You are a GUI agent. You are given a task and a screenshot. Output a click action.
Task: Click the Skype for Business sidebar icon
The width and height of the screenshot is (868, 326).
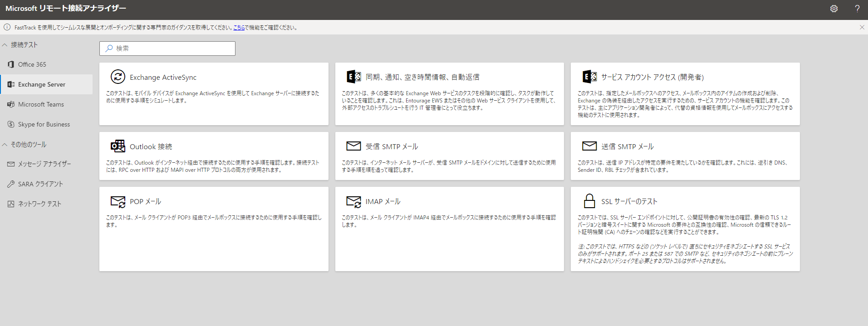click(x=11, y=124)
